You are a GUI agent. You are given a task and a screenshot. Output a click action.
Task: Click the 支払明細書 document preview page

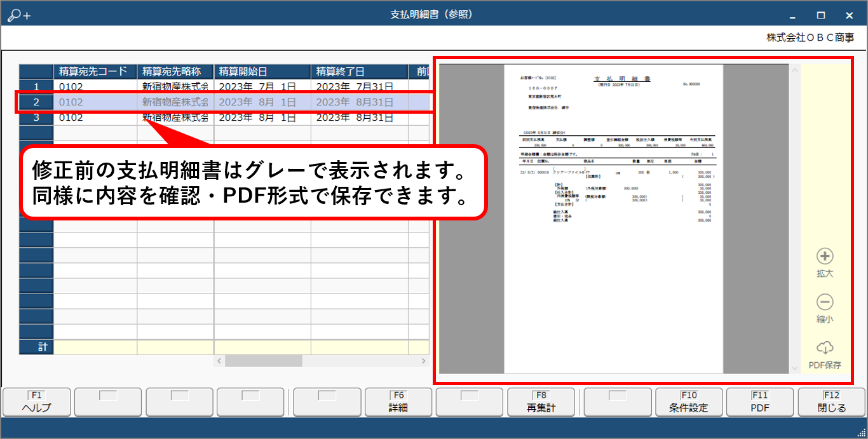click(x=614, y=218)
